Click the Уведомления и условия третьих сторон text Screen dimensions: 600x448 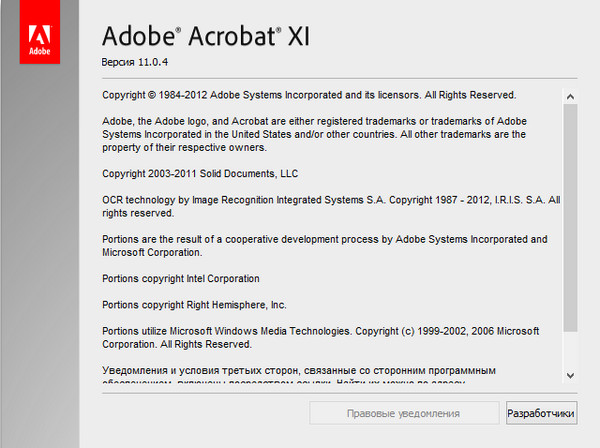pyautogui.click(x=300, y=370)
